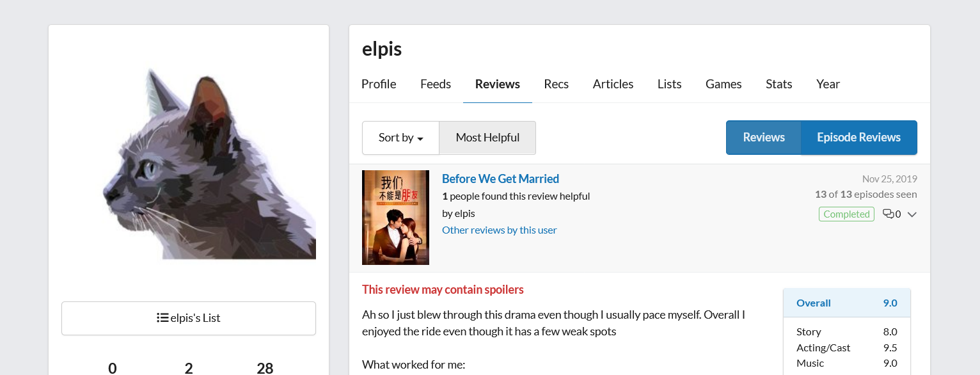
Task: Expand the review options chevron
Action: [912, 214]
